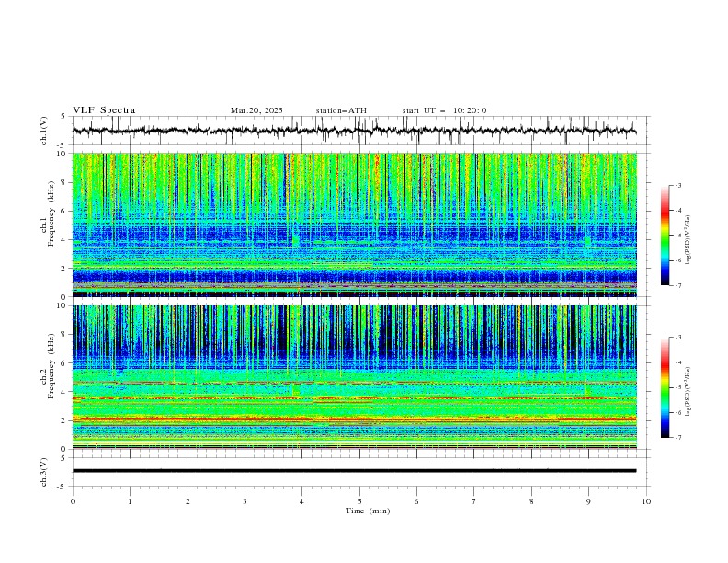Screen dimensions: 728x563
Task: Click the upper 'log(PSD)(V²/Hz)' colorbar label
Action: click(688, 240)
